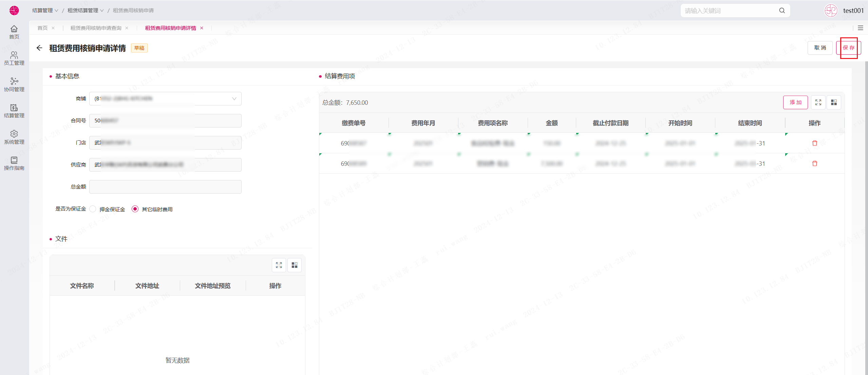Click the 文件名称 column header

point(82,286)
